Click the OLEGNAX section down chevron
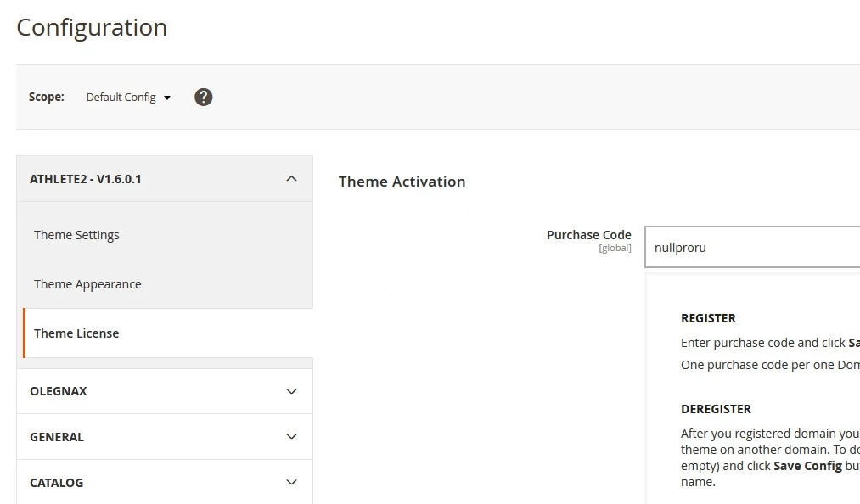The image size is (860, 504). click(291, 391)
